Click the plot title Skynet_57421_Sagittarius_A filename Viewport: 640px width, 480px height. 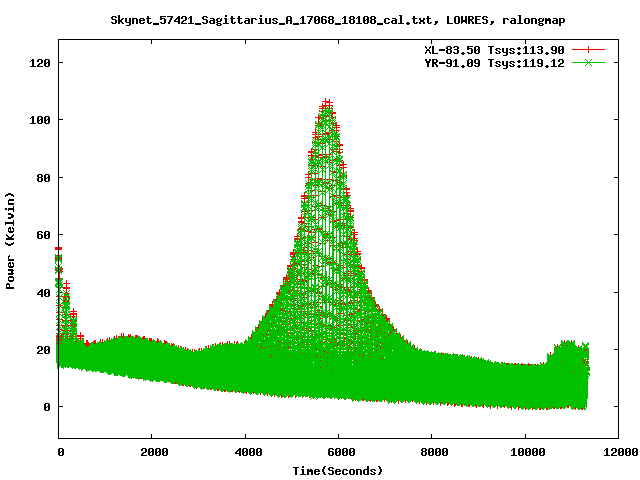[x=338, y=20]
